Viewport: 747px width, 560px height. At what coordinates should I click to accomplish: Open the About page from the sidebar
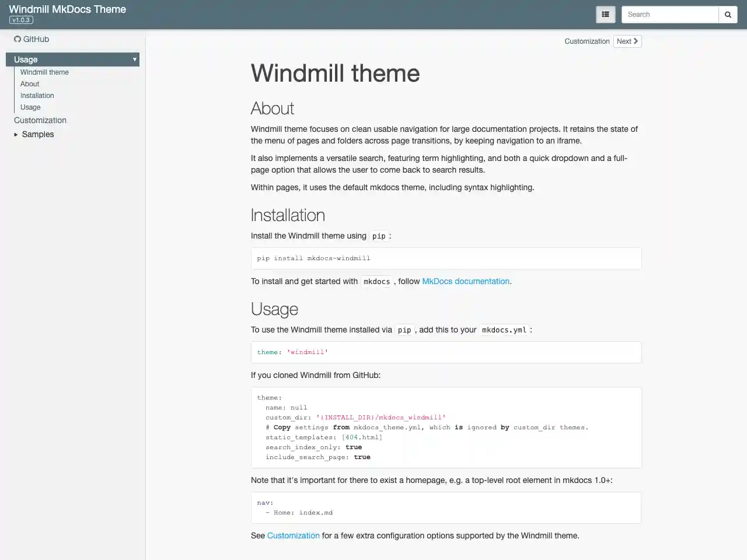point(29,83)
